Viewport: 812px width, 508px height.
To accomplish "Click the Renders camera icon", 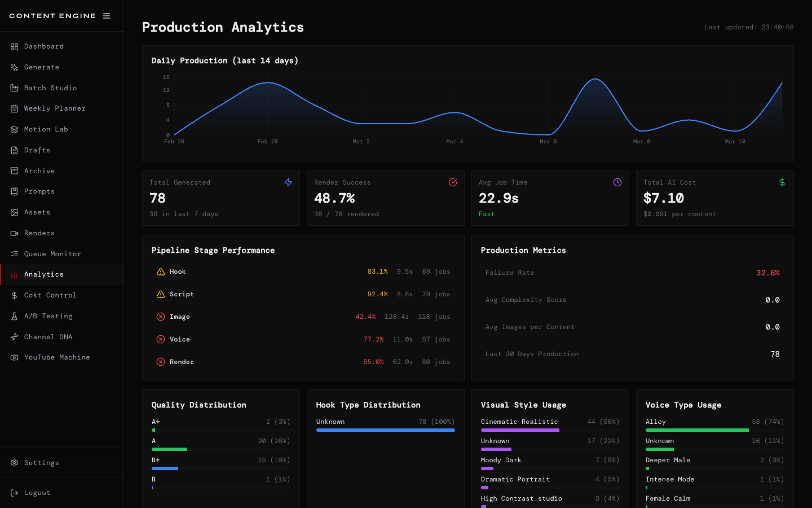I will pos(14,233).
